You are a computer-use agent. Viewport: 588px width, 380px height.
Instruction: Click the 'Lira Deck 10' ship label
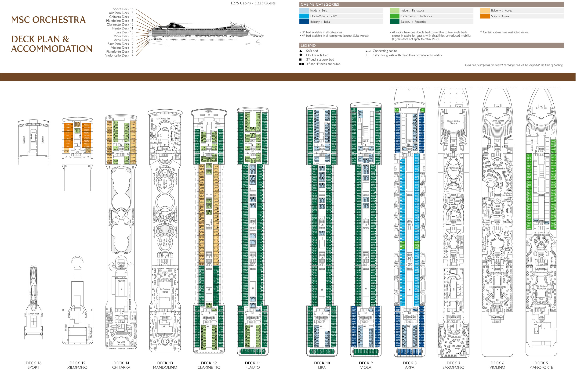coord(124,32)
